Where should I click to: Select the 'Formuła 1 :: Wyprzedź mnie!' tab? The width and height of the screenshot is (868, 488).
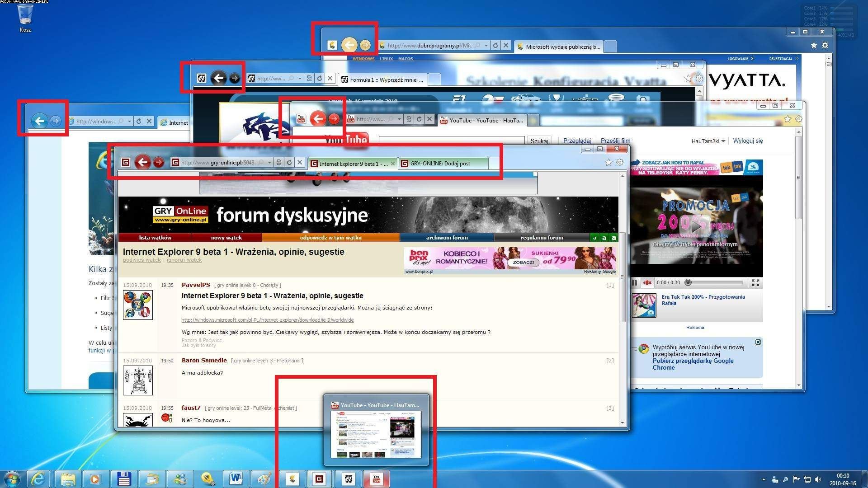click(x=382, y=80)
